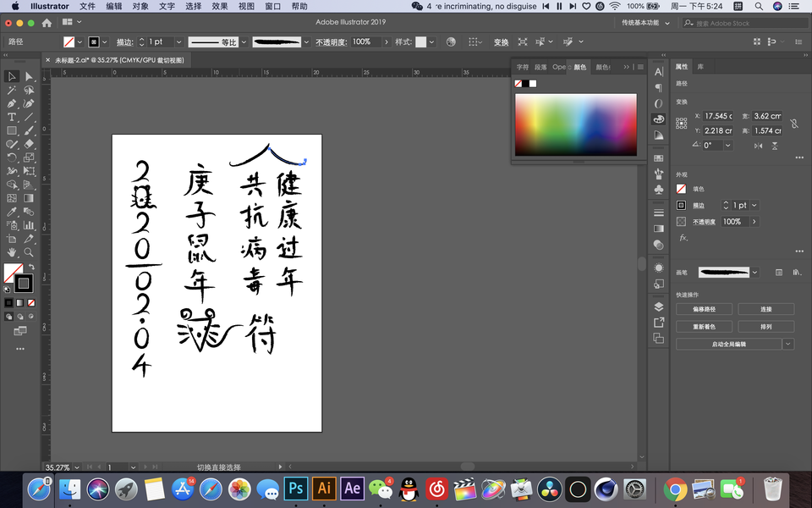Set paint mode to None
The image size is (812, 508).
click(31, 303)
